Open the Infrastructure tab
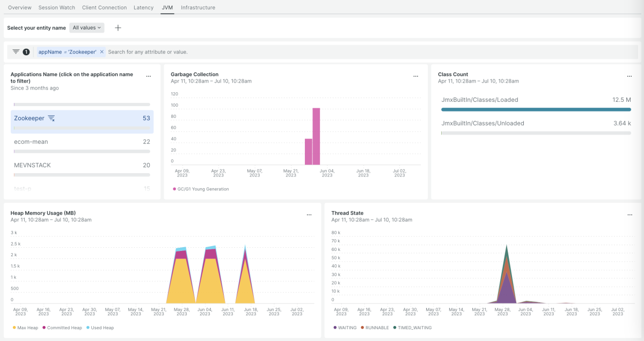This screenshot has height=341, width=644. [198, 8]
